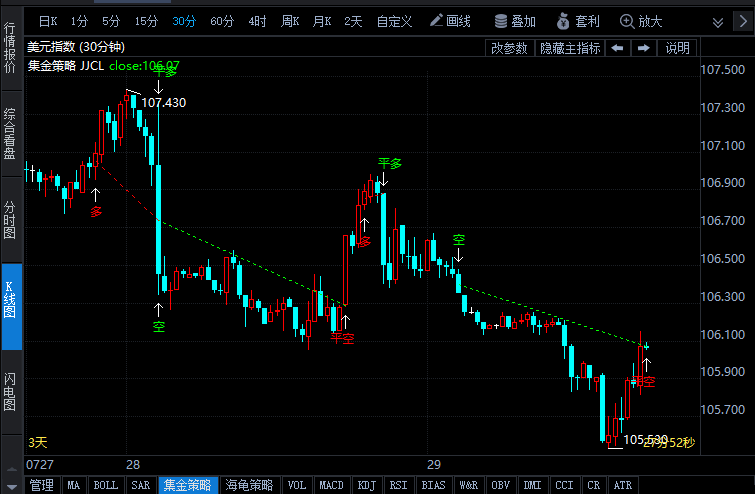755x494 pixels.
Task: Click the 107.500 price axis label
Action: click(x=722, y=69)
